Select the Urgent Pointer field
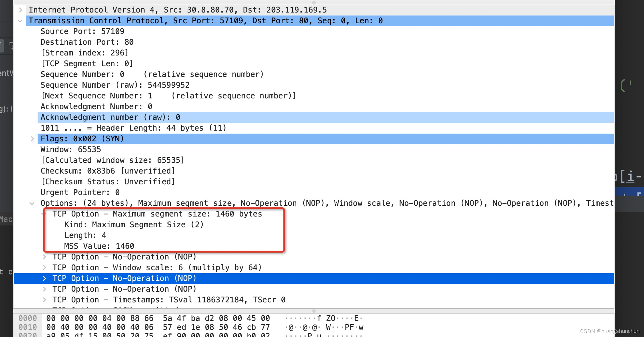This screenshot has height=337, width=644. point(80,192)
